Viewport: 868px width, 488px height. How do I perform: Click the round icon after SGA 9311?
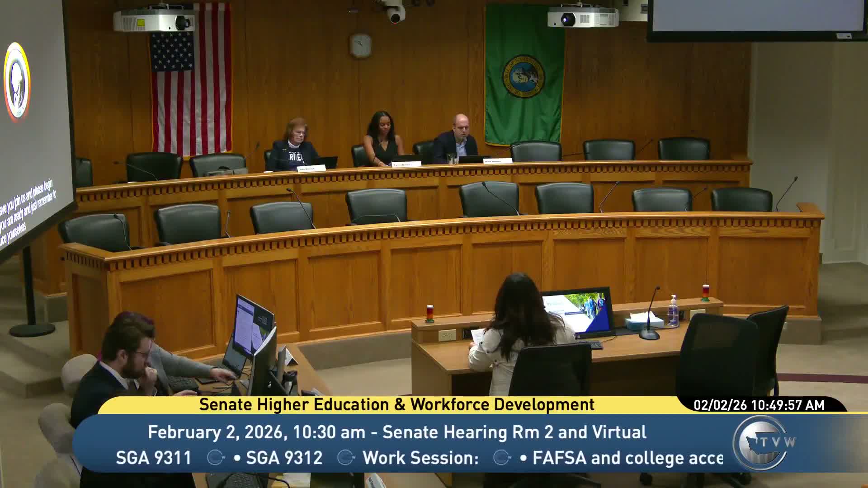coord(216,458)
